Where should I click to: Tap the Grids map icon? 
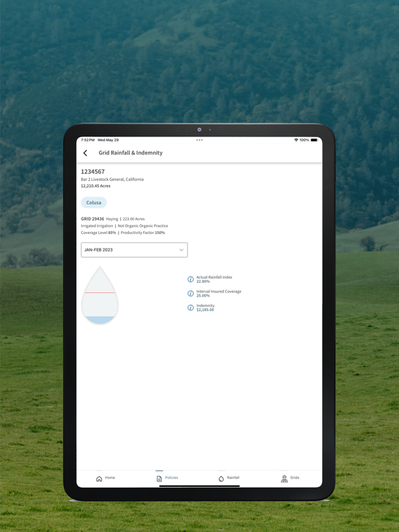pyautogui.click(x=284, y=479)
